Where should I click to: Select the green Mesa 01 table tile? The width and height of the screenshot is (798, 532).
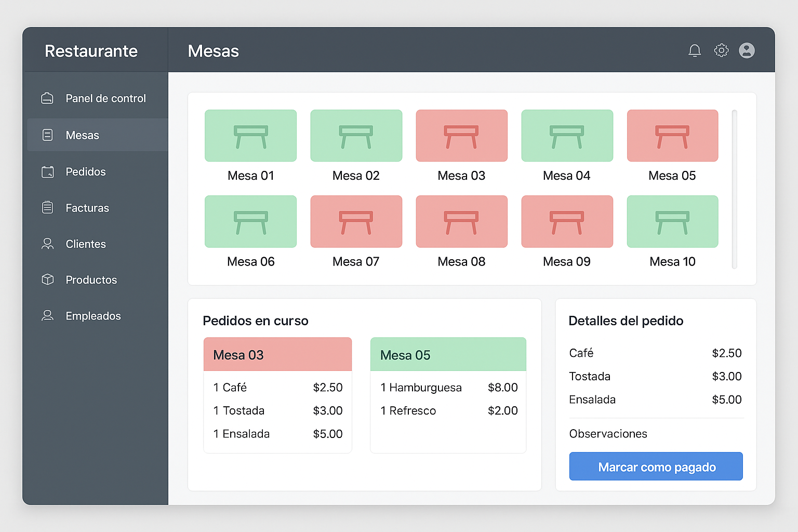pyautogui.click(x=251, y=136)
